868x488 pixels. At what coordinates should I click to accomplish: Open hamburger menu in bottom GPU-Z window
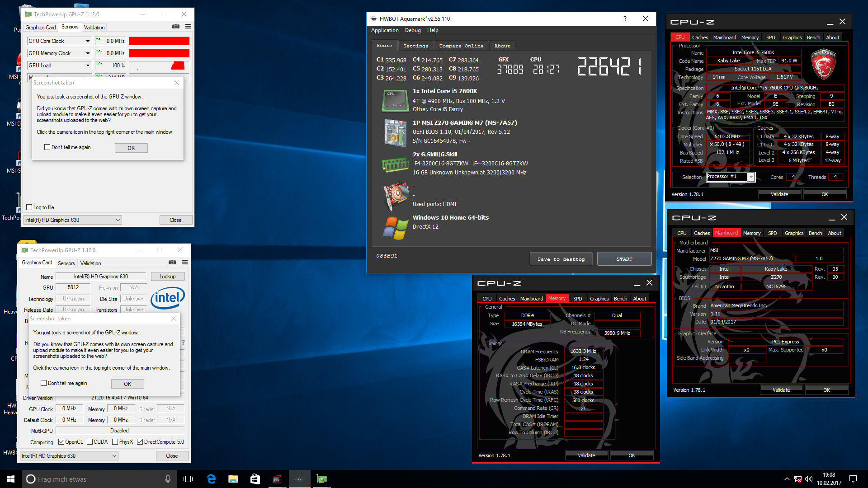click(x=185, y=263)
